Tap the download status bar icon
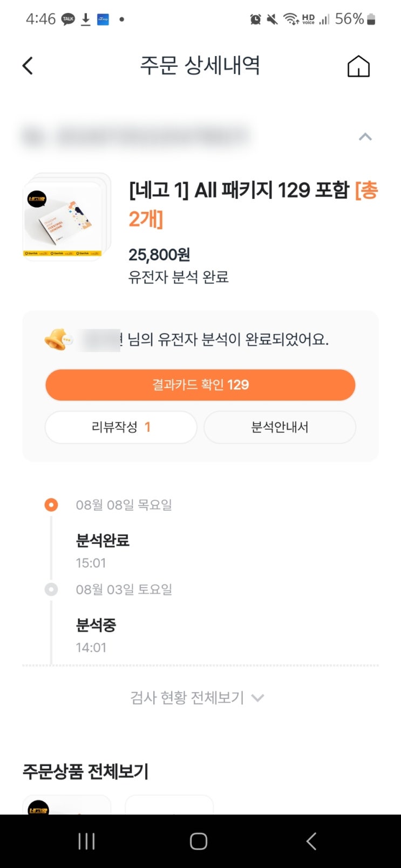The height and width of the screenshot is (868, 401). (x=85, y=19)
